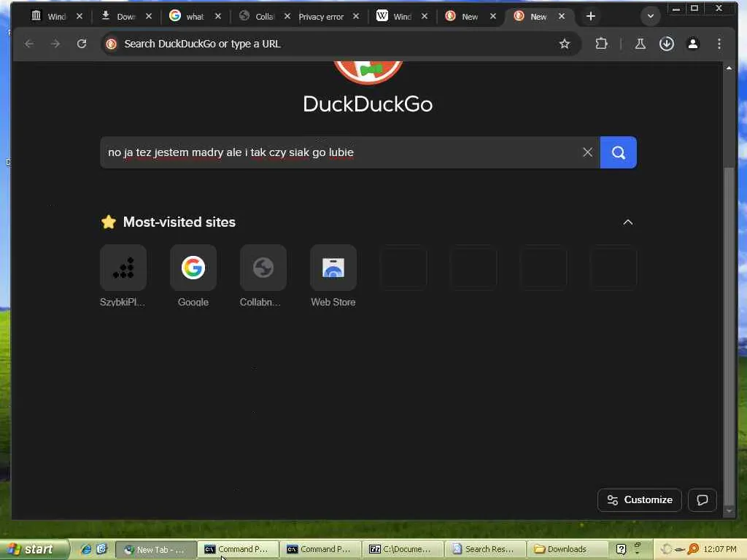Click the scrollbar up arrow
The image size is (747, 560).
pos(729,68)
